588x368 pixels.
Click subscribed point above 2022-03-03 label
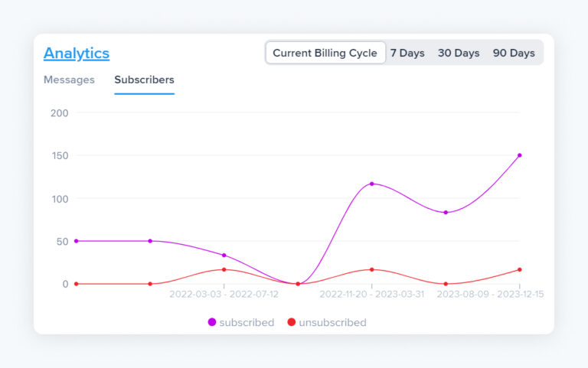224,256
